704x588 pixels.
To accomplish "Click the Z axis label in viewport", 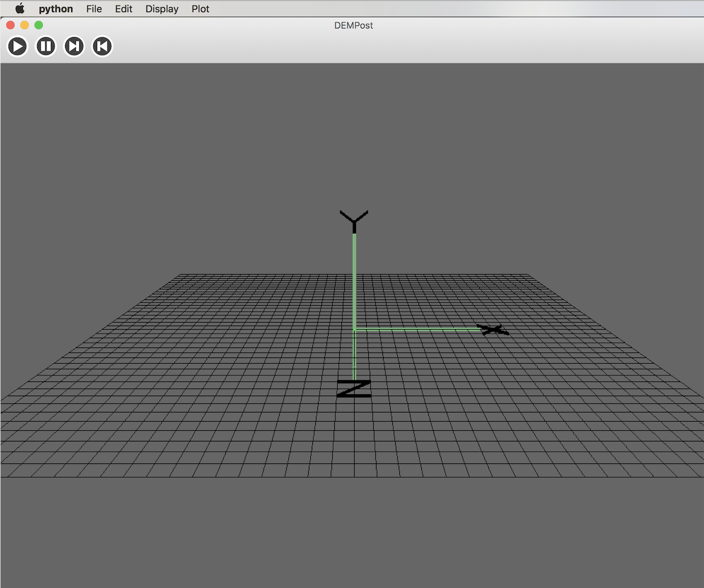I will point(354,389).
